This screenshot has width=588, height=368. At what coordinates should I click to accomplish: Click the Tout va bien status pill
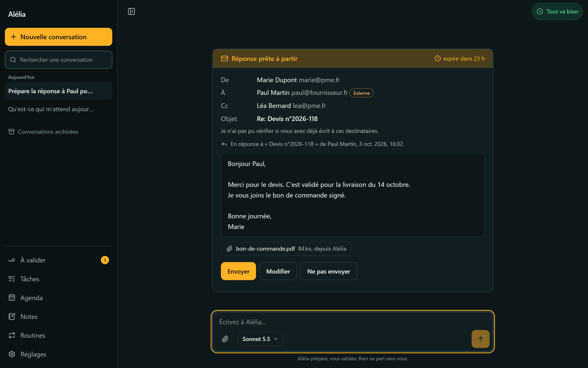tap(557, 11)
